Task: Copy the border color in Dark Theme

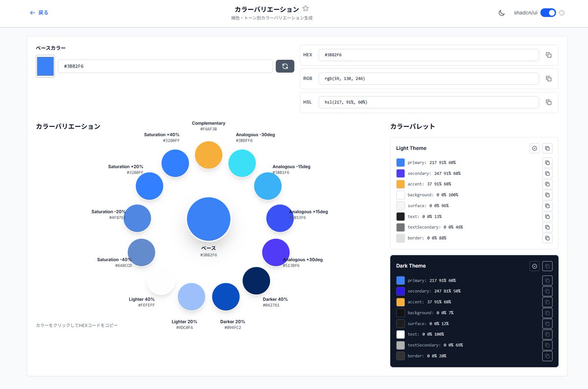Action: [x=547, y=356]
